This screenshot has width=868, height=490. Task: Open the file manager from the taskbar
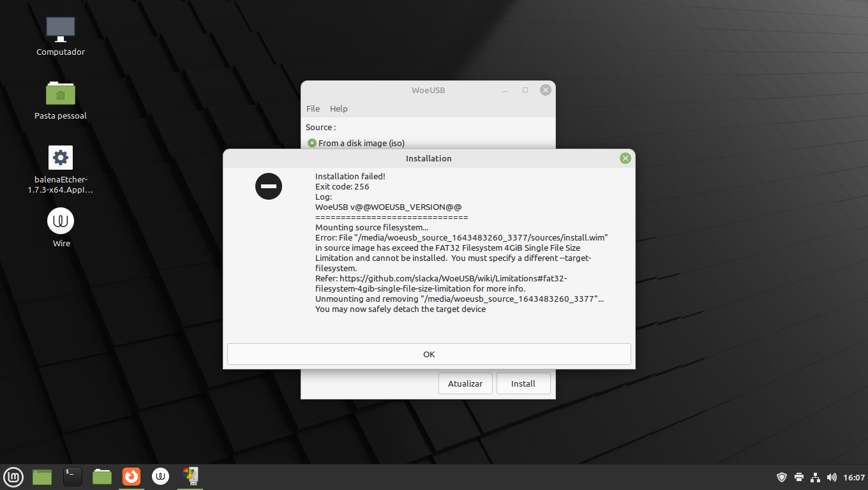[x=102, y=477]
